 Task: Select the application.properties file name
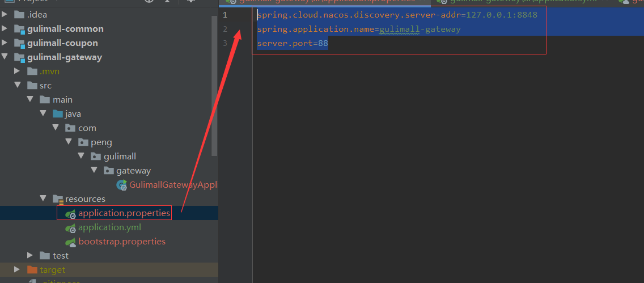[x=124, y=213]
